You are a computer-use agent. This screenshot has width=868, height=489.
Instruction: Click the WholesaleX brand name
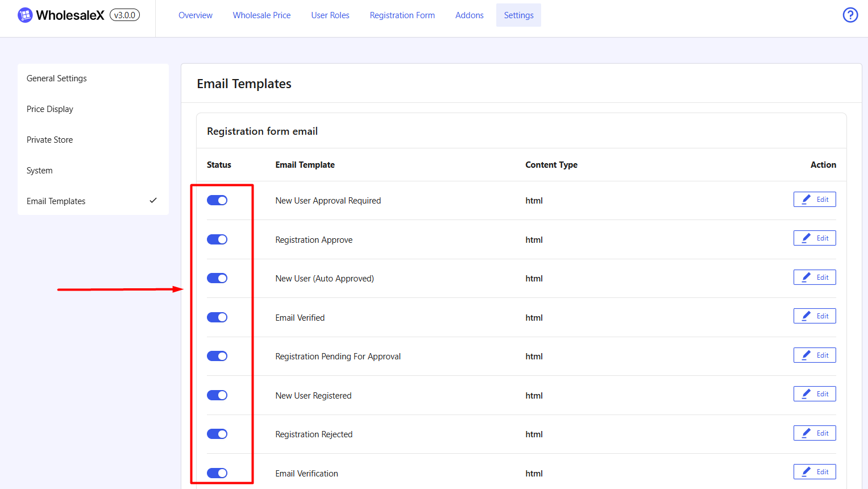(70, 15)
